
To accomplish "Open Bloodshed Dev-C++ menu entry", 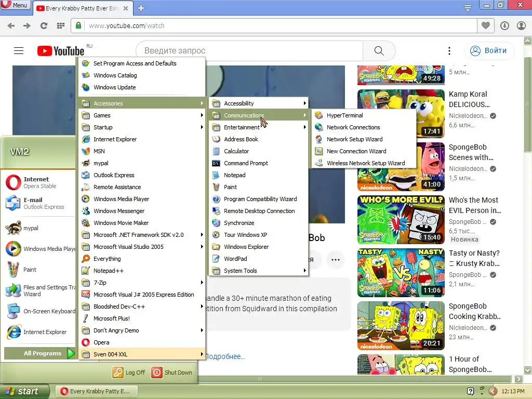I will point(142,307).
